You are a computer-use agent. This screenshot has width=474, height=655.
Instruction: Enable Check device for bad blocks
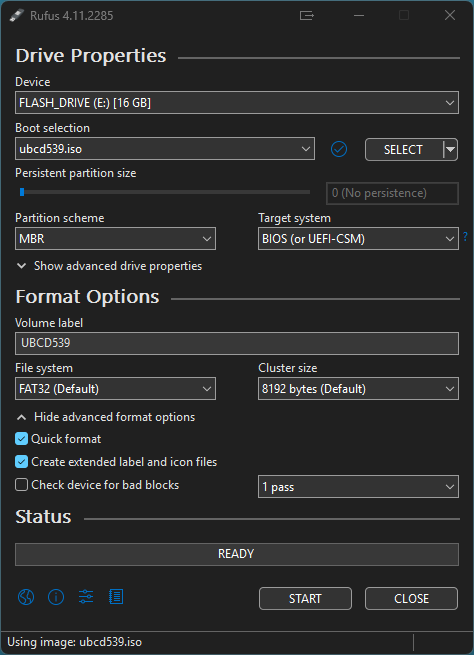click(x=21, y=485)
